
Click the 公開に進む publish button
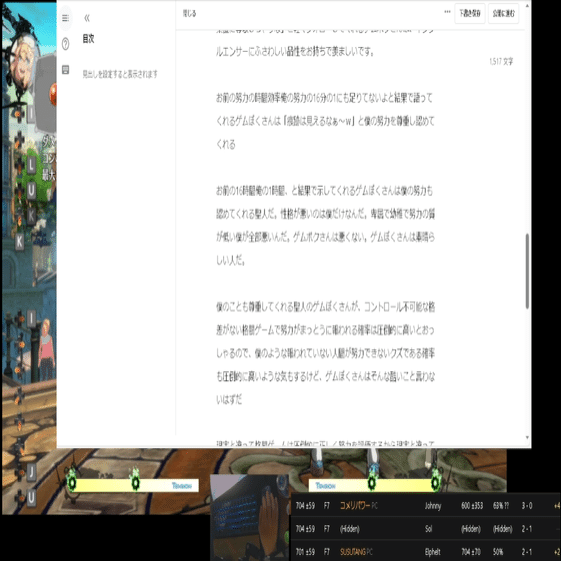point(503,14)
